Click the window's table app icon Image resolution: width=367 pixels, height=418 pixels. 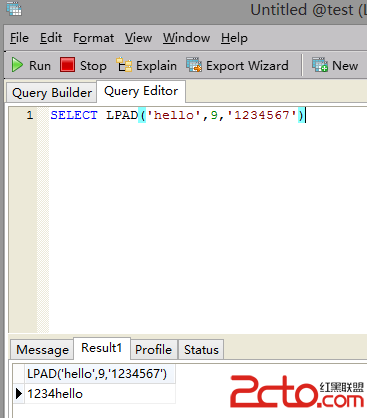pos(14,9)
